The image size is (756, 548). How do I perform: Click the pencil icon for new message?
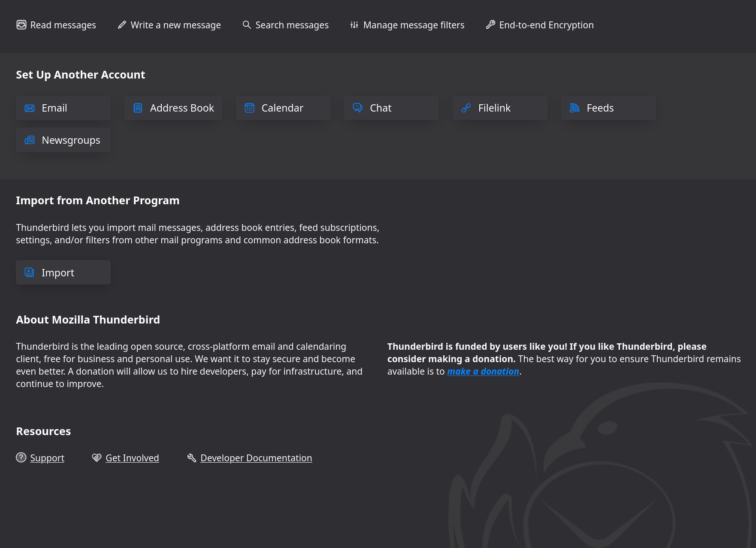tap(122, 25)
